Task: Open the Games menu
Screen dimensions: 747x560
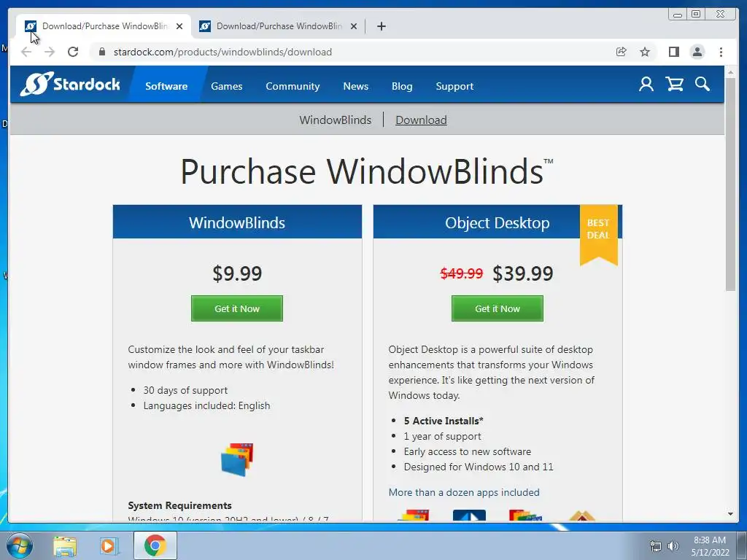Action: tap(227, 86)
